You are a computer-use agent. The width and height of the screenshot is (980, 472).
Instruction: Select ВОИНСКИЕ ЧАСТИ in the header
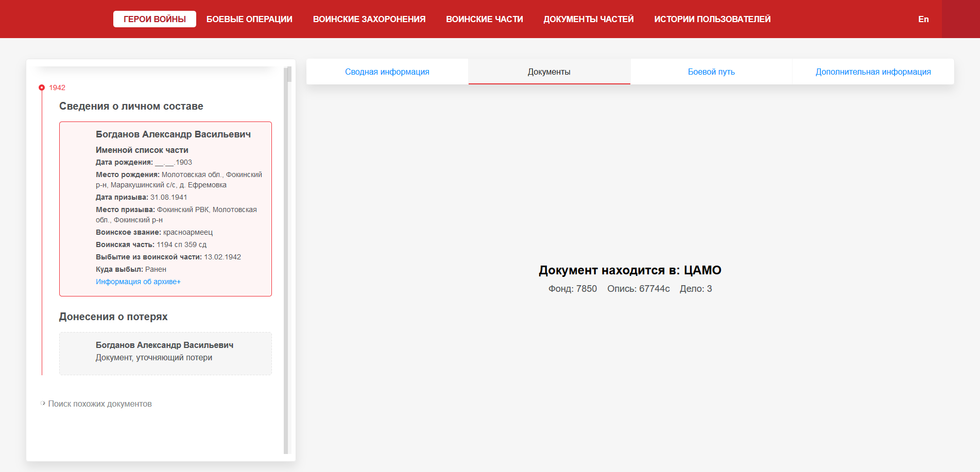point(484,19)
